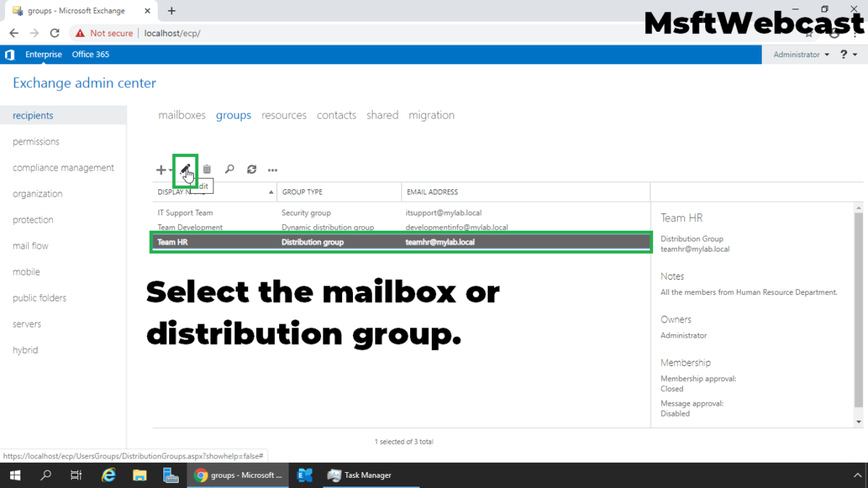The image size is (868, 488).
Task: Open the search tool for groups
Action: tap(229, 169)
